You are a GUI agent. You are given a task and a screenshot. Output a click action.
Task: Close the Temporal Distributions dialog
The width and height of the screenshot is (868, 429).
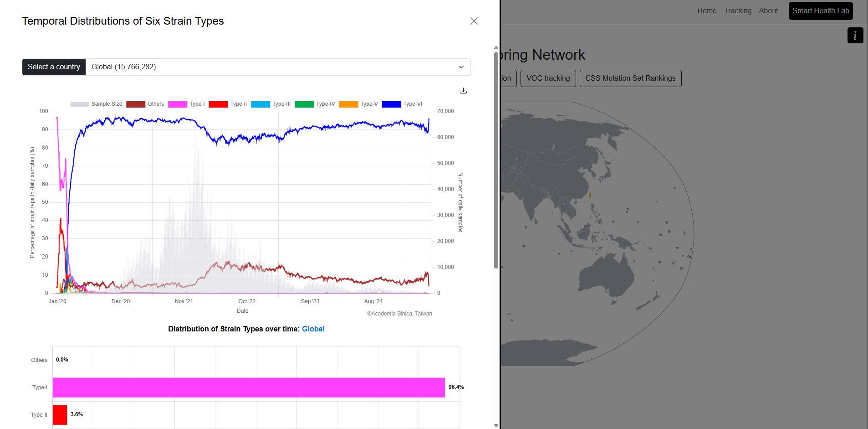click(474, 21)
